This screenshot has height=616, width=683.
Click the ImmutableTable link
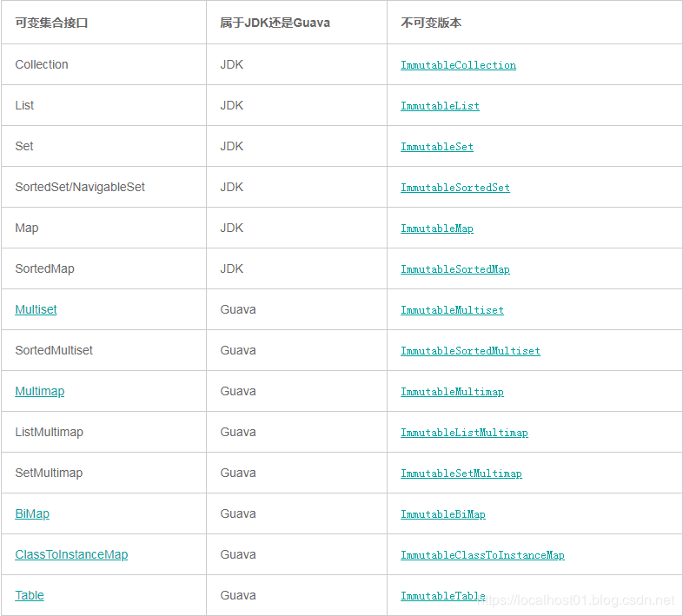[443, 596]
